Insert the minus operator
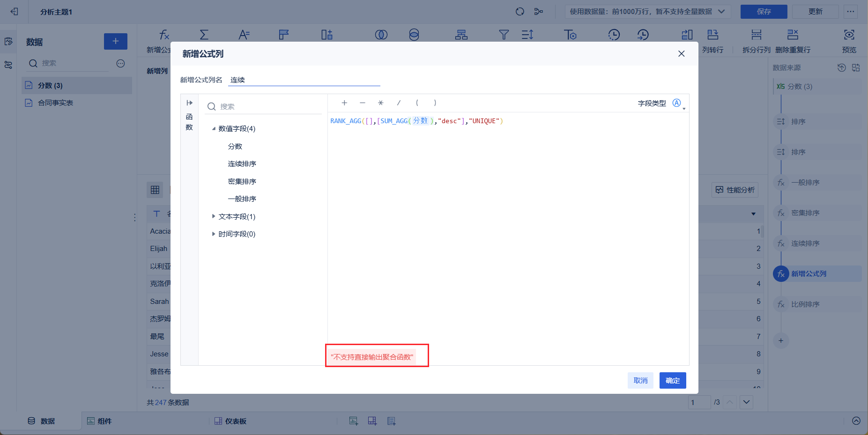 (x=363, y=103)
